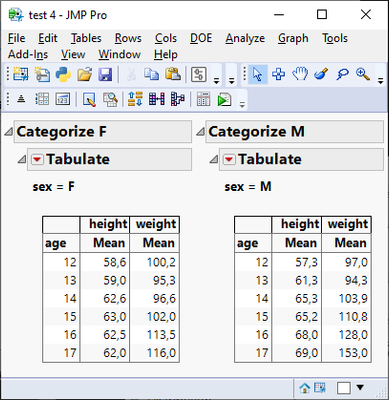Click height value 57,3 in M table

(306, 262)
